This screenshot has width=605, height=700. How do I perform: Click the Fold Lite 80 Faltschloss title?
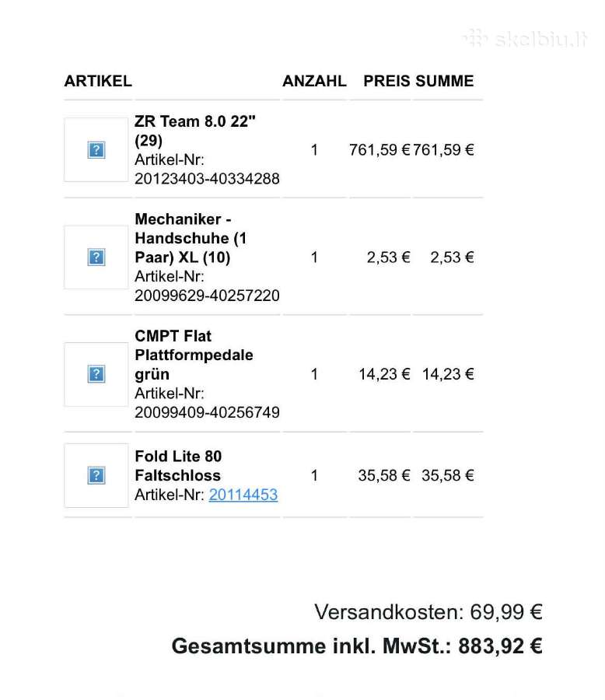coord(178,466)
